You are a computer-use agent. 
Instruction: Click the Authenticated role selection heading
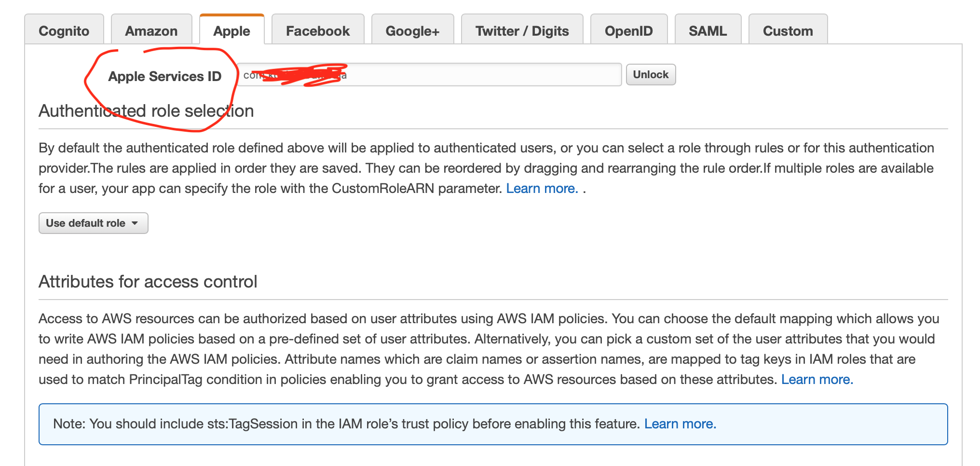point(146,111)
